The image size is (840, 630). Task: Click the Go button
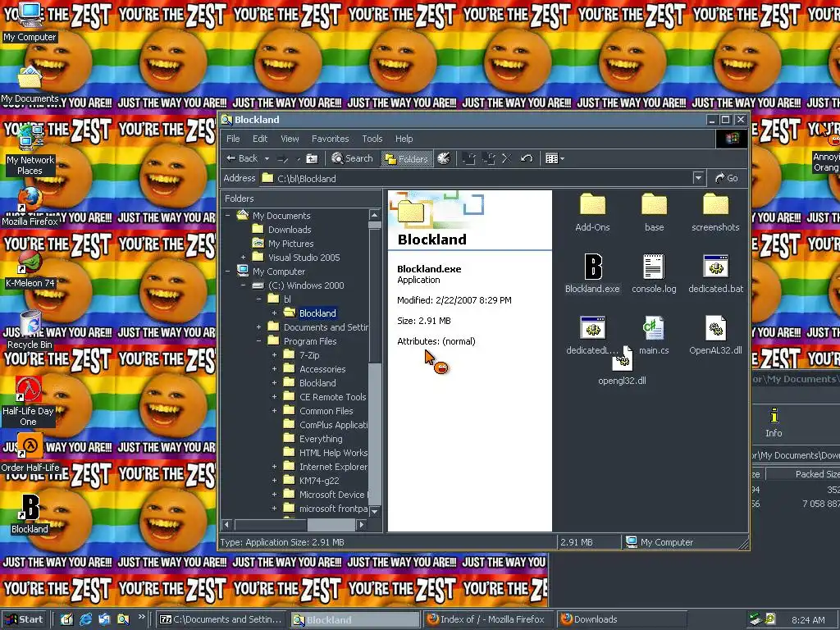[727, 178]
